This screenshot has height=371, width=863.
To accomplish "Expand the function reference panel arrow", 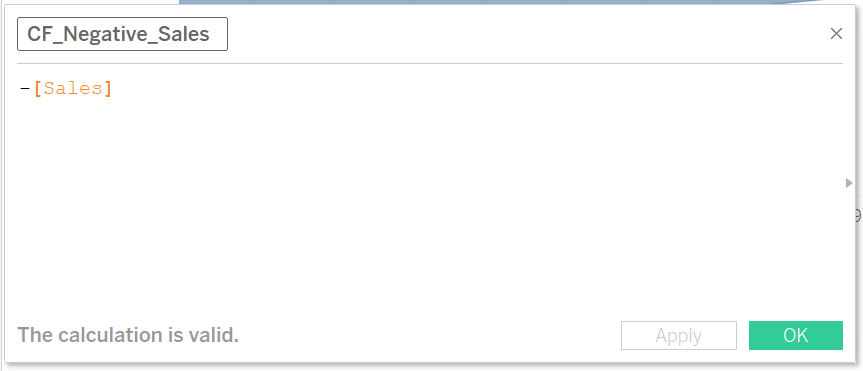I will tap(849, 183).
